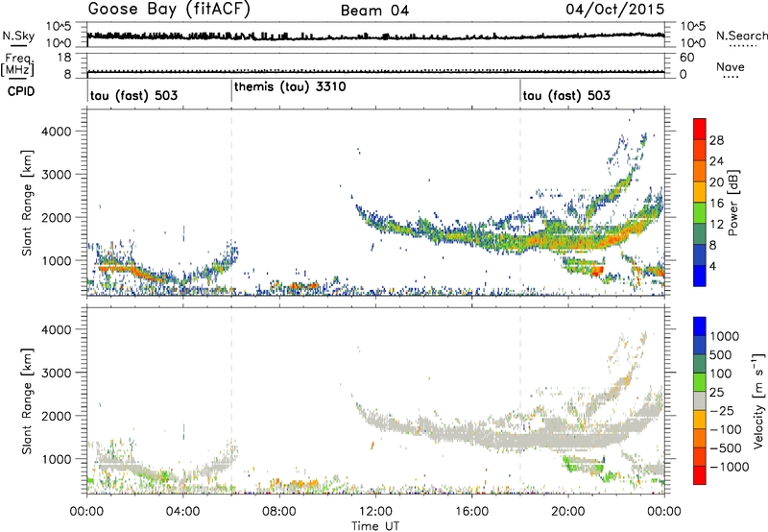Click the 'N.Sky' legend label
The height and width of the screenshot is (532, 768).
point(18,36)
